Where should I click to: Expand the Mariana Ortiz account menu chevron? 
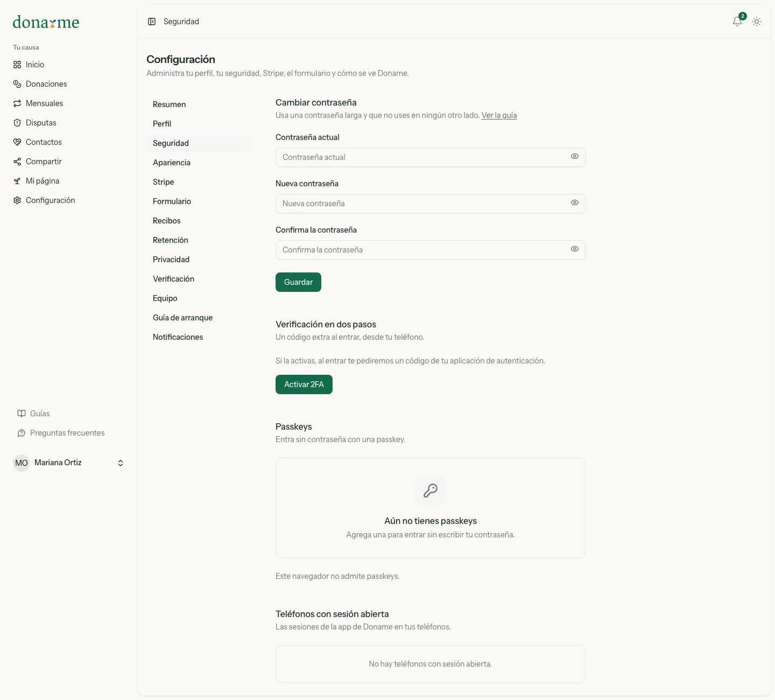(x=121, y=463)
